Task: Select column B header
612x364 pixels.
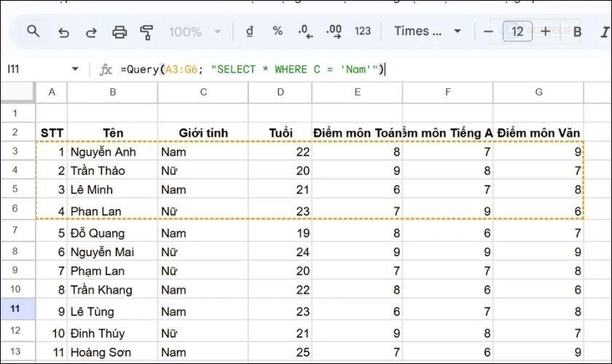Action: (112, 92)
